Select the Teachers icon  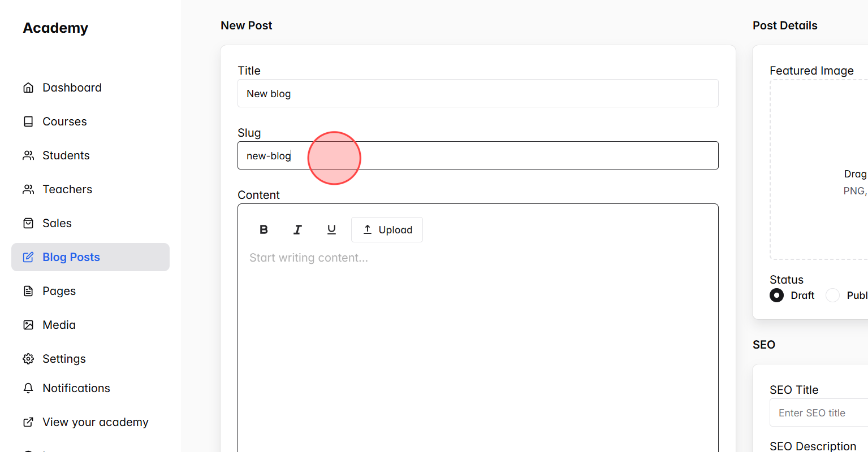click(28, 189)
